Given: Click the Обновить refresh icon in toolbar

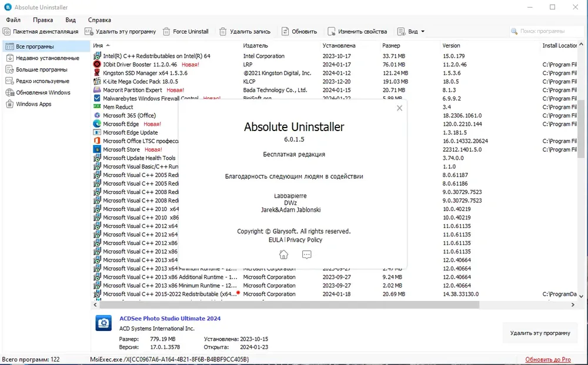Looking at the screenshot, I should (285, 32).
